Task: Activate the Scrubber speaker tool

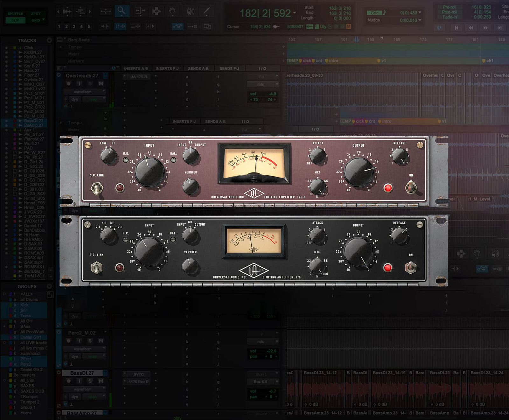Action: click(190, 11)
